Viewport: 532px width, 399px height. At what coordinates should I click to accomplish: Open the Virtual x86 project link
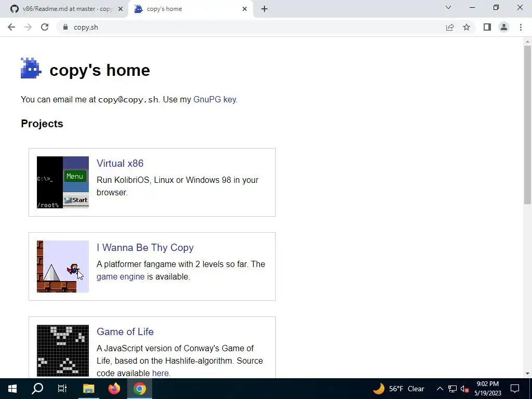click(x=120, y=163)
